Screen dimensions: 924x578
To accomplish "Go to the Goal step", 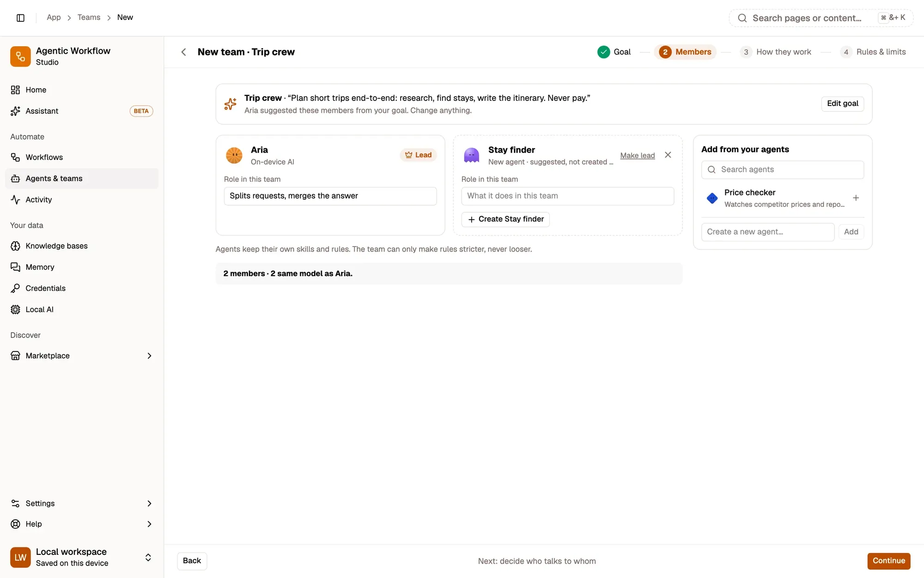I will click(614, 52).
